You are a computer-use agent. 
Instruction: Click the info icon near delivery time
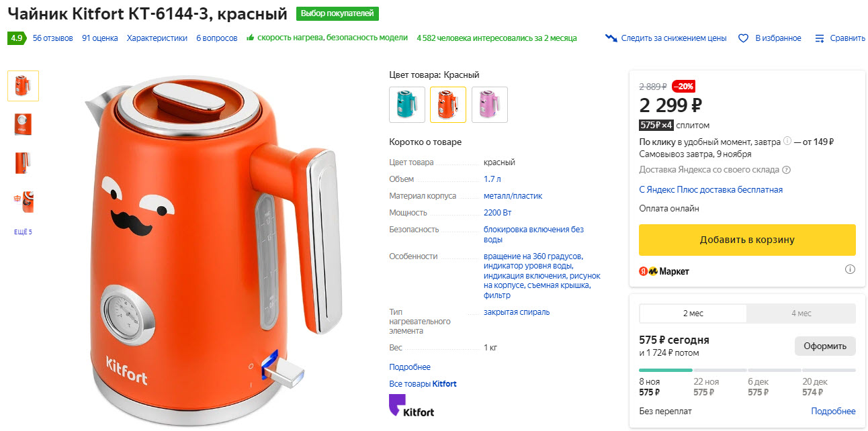tap(787, 142)
